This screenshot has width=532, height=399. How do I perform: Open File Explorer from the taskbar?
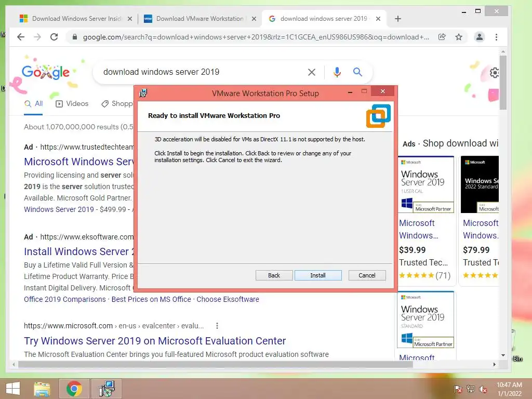click(x=42, y=389)
